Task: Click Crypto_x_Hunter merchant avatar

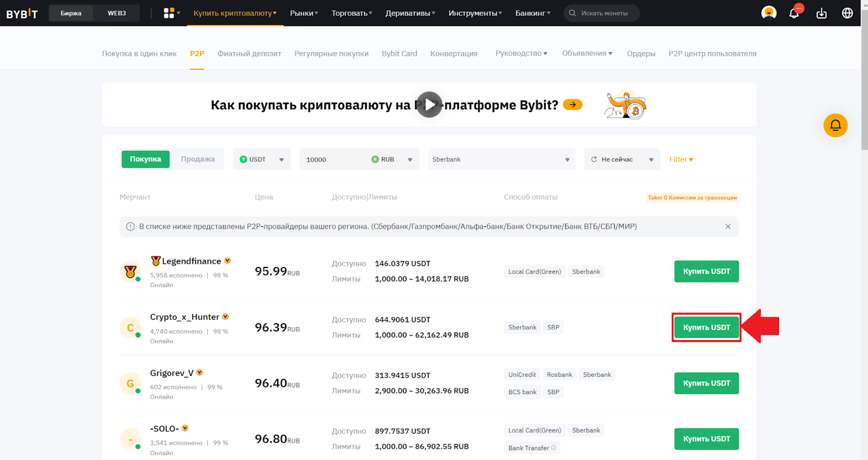Action: click(130, 328)
